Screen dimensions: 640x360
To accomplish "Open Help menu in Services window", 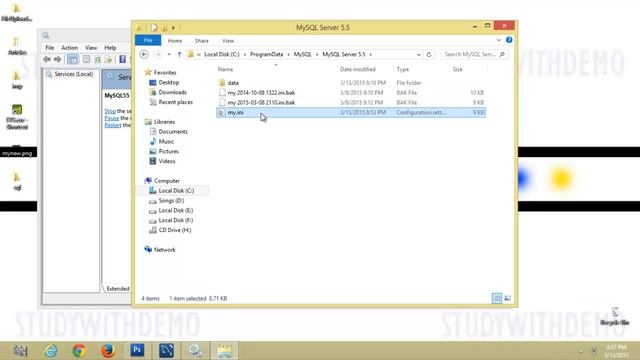I will 110,48.
